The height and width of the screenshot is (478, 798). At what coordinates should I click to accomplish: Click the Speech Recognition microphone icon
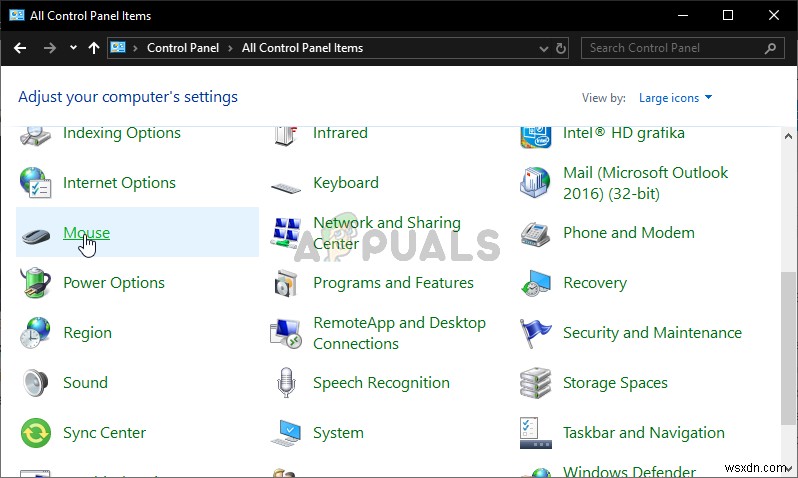[286, 383]
